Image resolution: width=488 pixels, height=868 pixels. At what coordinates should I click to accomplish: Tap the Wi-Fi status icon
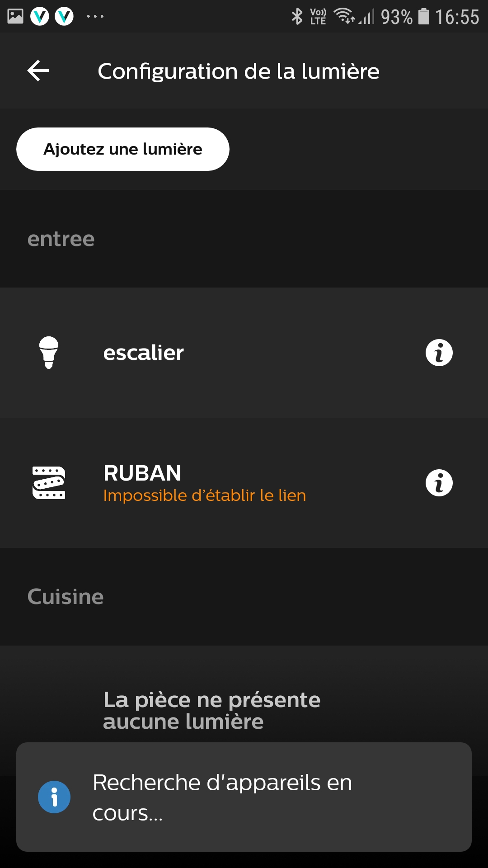coord(344,16)
